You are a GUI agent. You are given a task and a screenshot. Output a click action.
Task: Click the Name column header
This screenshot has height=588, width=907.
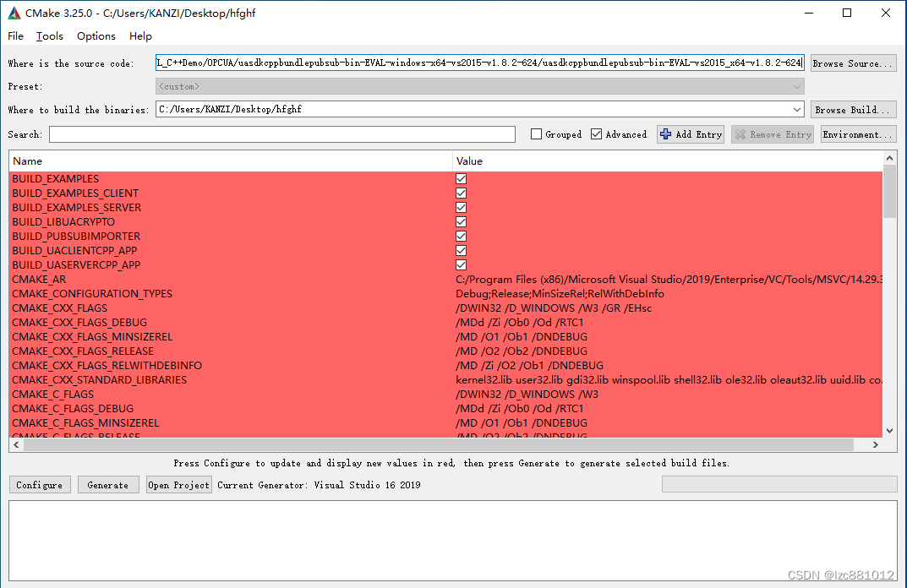(230, 161)
